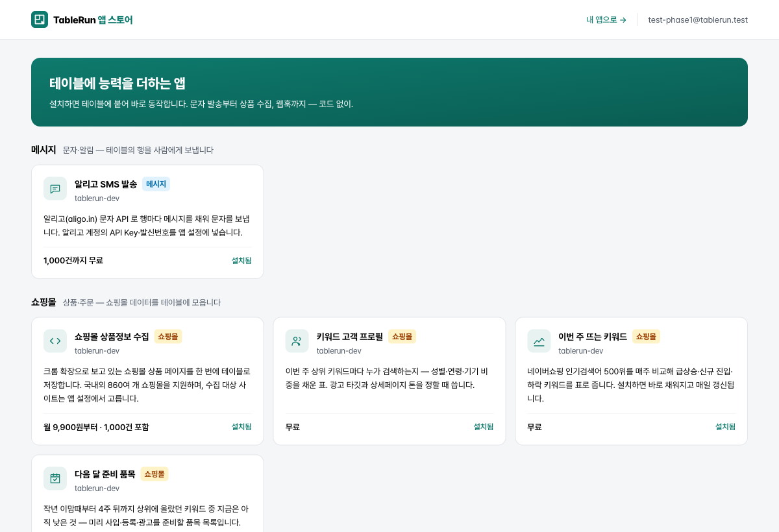Click the 쇼핑몰 tag on 쇼핑몰 상품정보 수집
779x532 pixels.
click(168, 337)
